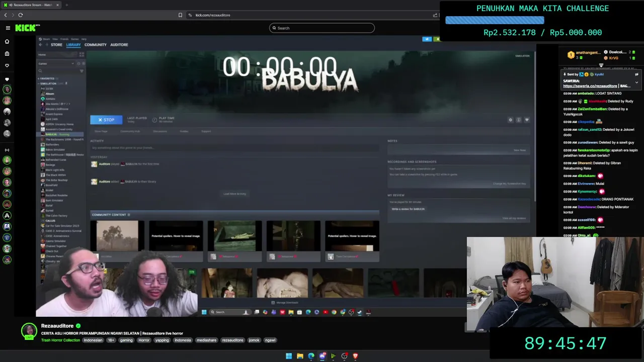The height and width of the screenshot is (362, 644).
Task: Go to Kick home via sidebar icon
Action: (7, 42)
